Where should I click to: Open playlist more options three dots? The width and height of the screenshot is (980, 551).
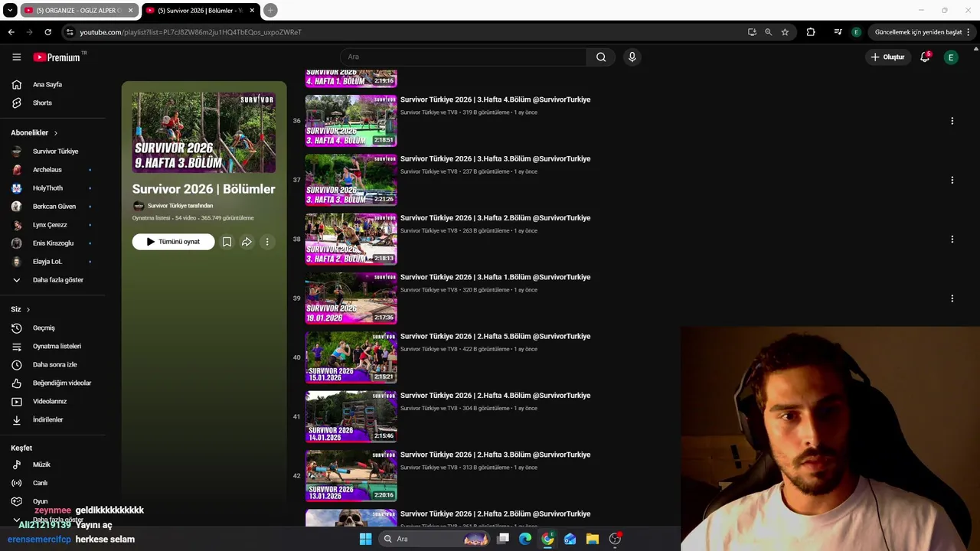pos(266,242)
